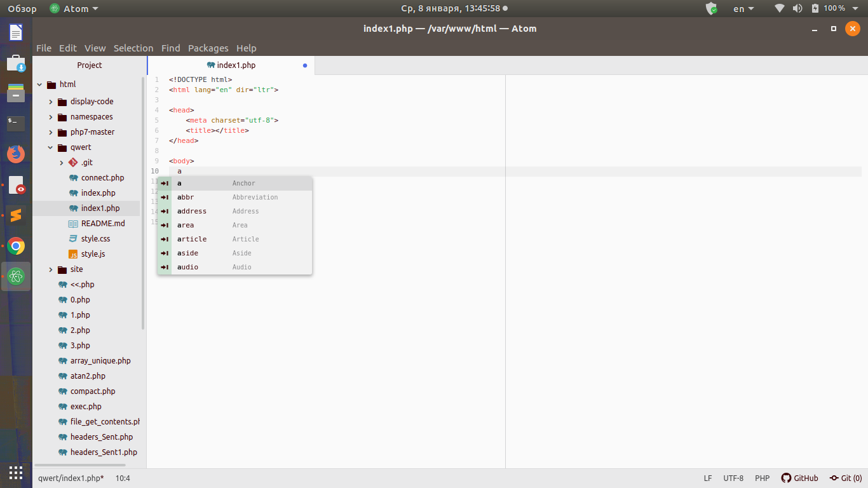Image resolution: width=868 pixels, height=488 pixels.
Task: Open the Edit menu
Action: point(68,48)
